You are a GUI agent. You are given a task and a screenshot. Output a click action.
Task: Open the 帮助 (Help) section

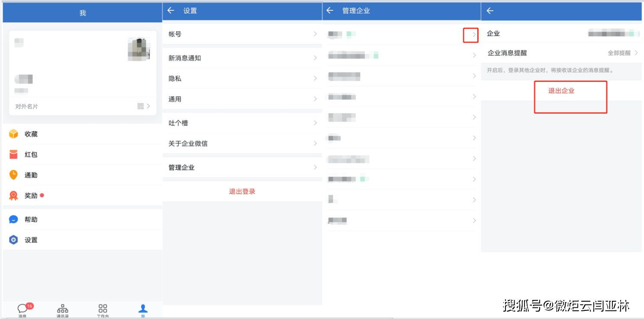[30, 219]
